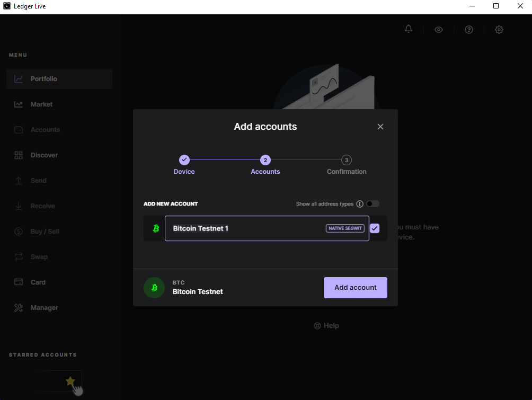Toggle the eye icon to hide balances

pos(439,30)
